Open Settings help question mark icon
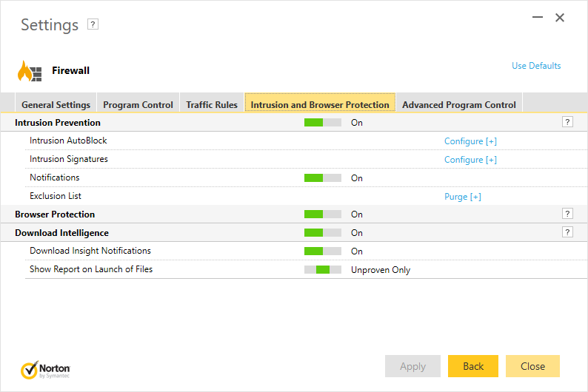588x392 pixels. [93, 24]
